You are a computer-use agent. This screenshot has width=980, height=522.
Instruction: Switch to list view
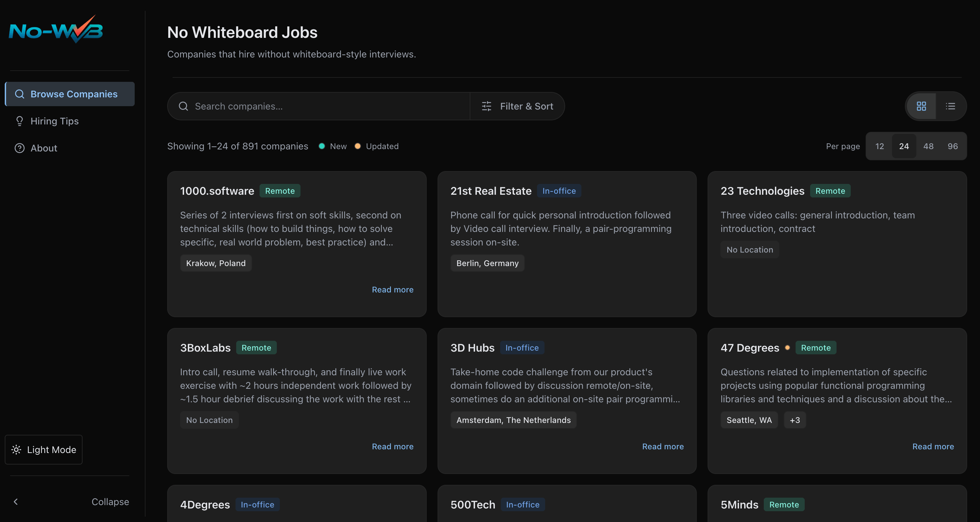point(950,106)
